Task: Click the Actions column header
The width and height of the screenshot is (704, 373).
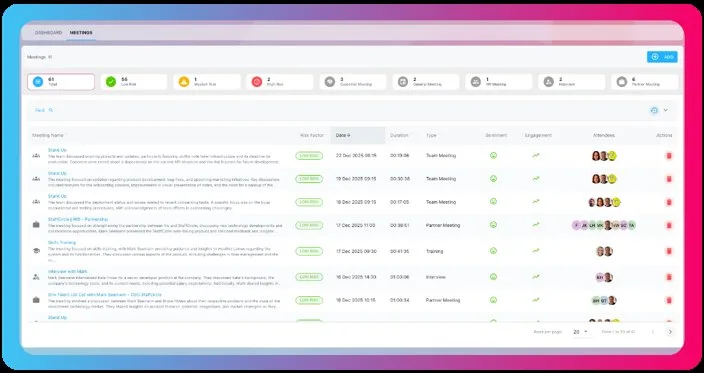Action: point(664,135)
